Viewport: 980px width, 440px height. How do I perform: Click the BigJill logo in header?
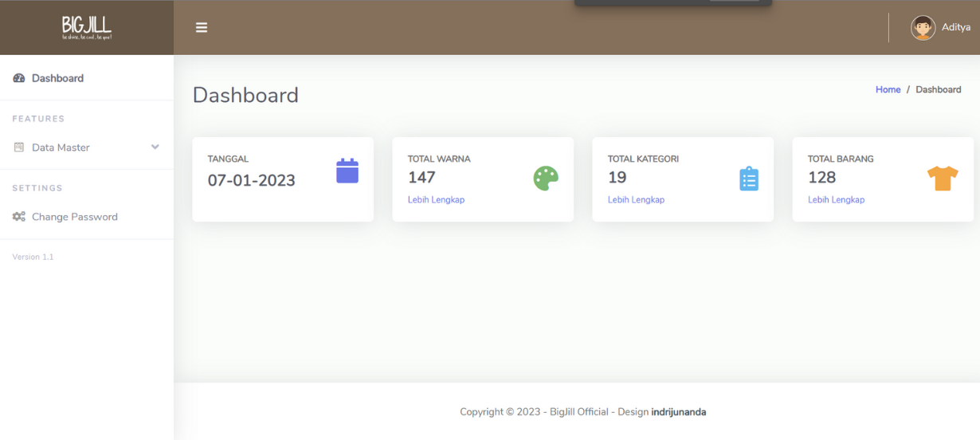click(86, 28)
